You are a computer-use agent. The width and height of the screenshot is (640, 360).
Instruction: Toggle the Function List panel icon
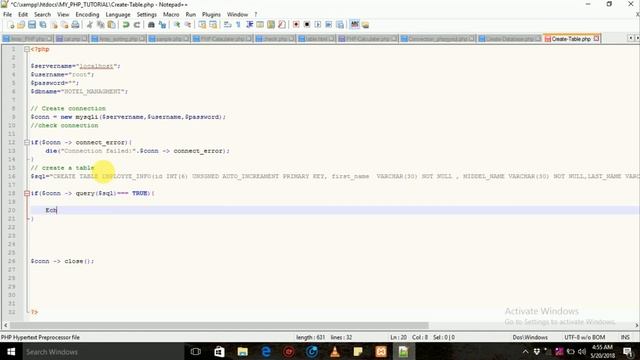coord(282,25)
